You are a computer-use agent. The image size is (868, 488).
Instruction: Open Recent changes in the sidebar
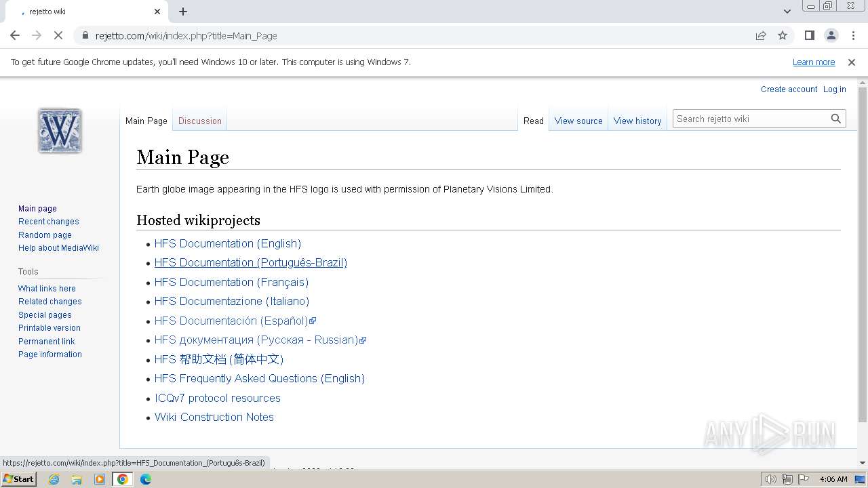coord(49,222)
